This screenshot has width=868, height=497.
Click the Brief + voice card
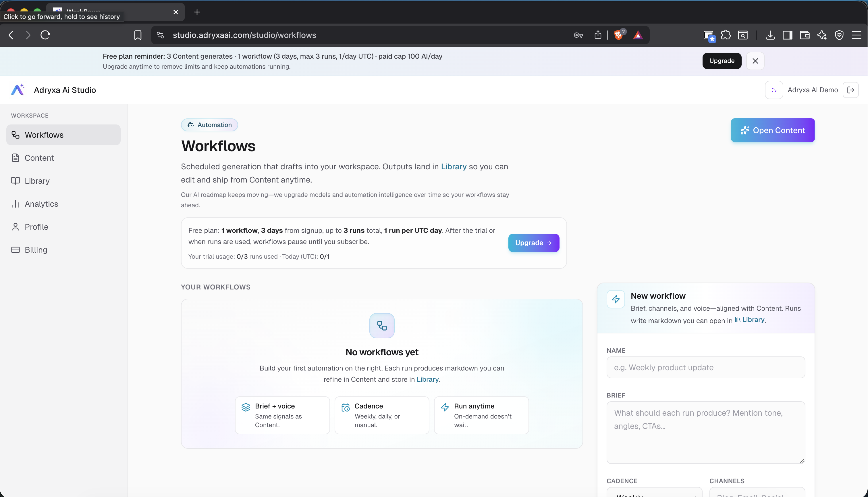(x=282, y=415)
